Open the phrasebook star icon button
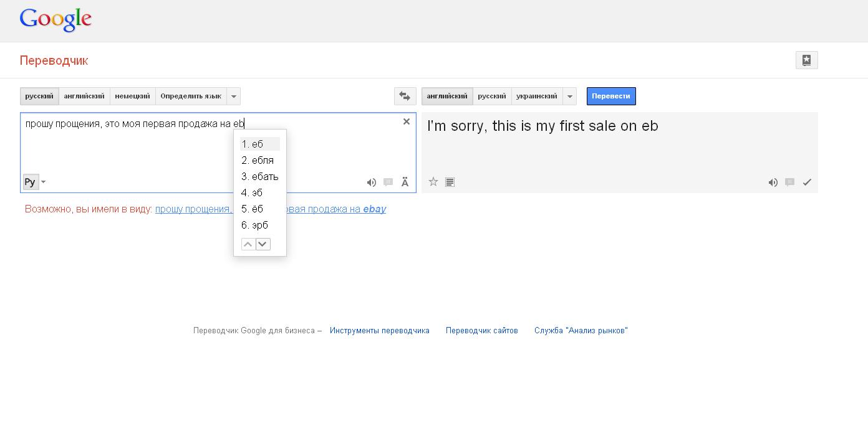 (x=806, y=60)
